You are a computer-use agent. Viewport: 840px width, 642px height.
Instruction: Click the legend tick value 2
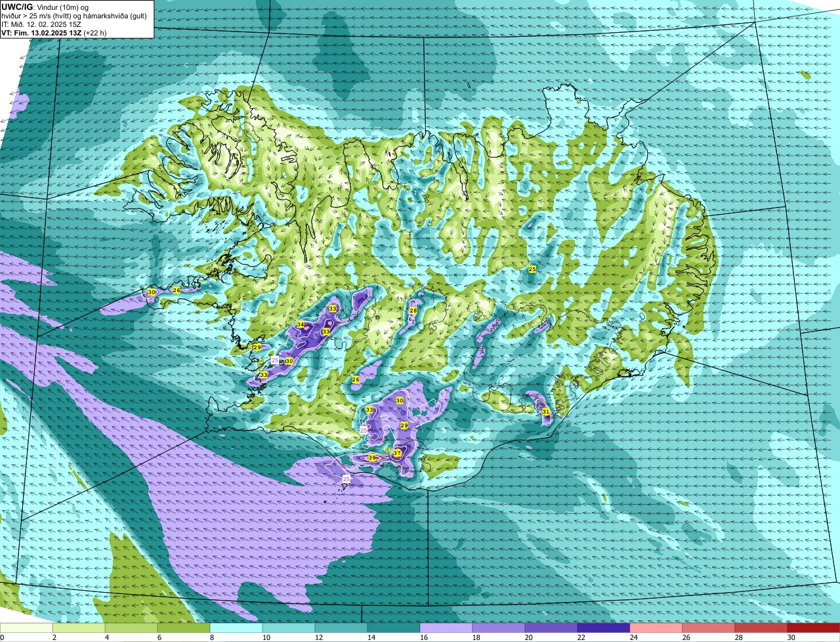click(54, 637)
